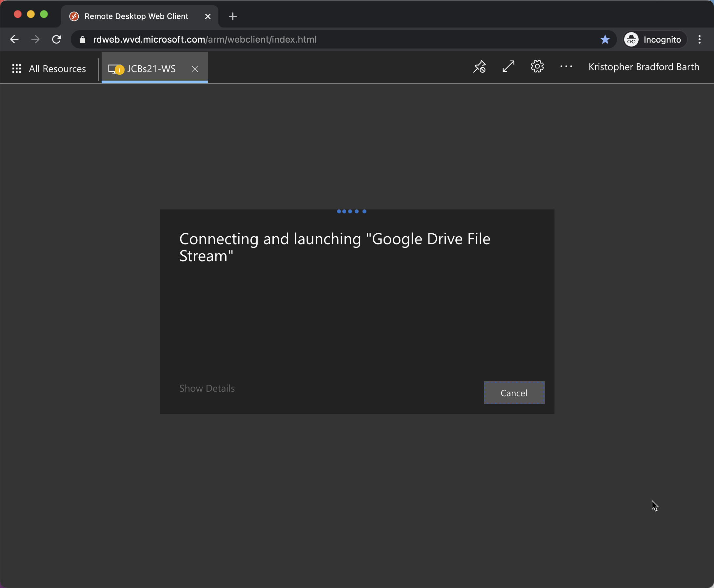Open Settings gear in web client toolbar
Screen dimensions: 714x588
(x=537, y=67)
